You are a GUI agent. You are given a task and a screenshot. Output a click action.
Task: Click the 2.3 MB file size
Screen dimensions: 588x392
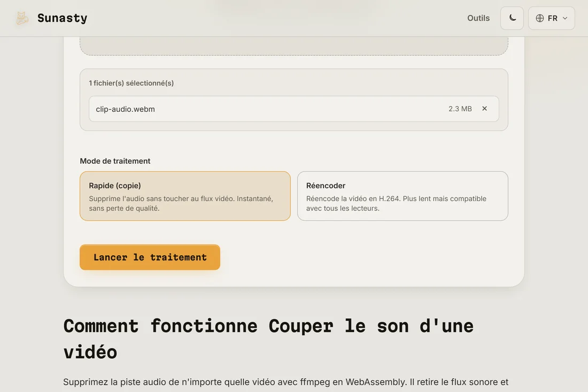coord(460,109)
